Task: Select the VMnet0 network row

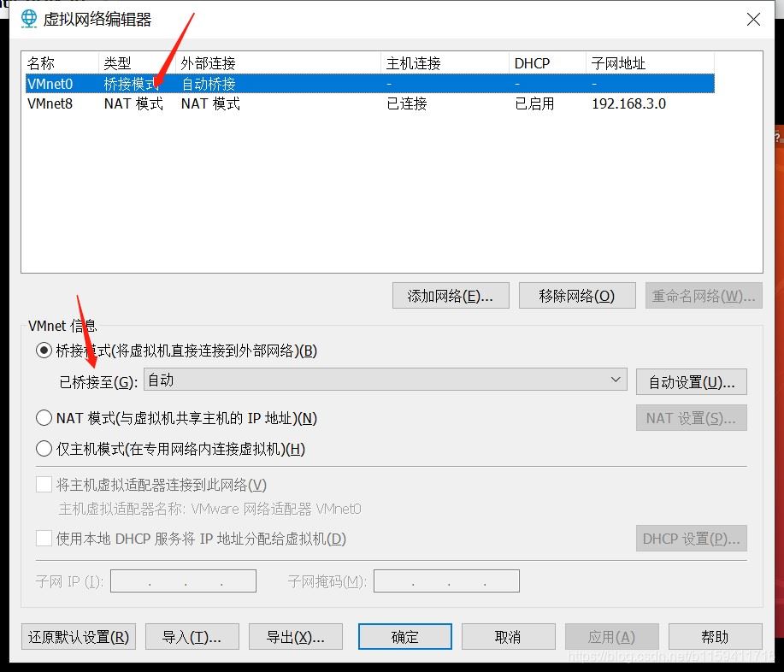Action: [x=369, y=84]
